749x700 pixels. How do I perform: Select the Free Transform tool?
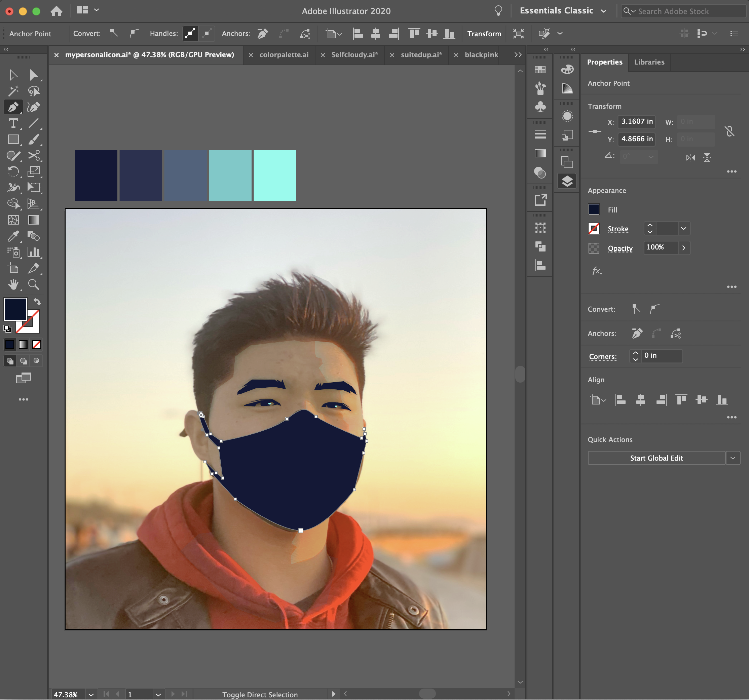pyautogui.click(x=34, y=188)
